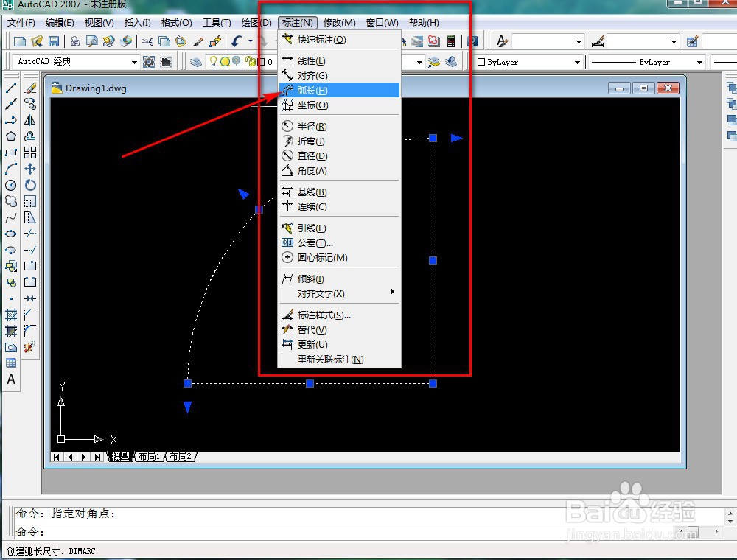
Task: Click the Layer Previous icon
Action: (x=451, y=62)
